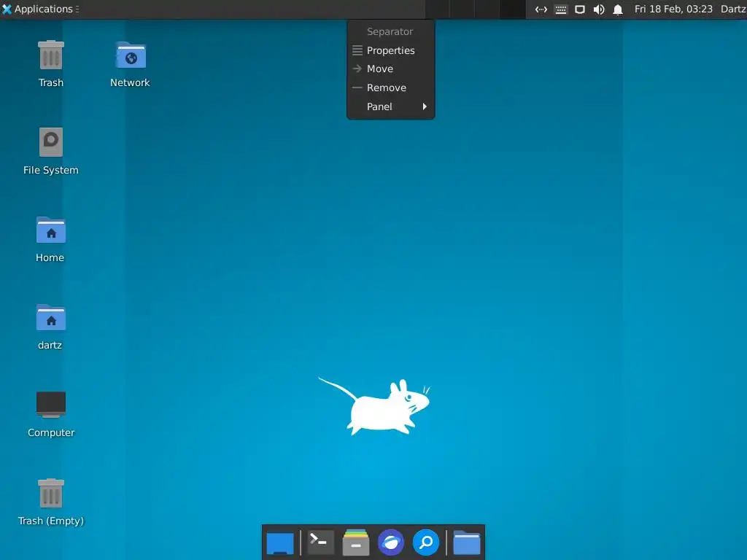Click the Xfce logo in the Applications button
The height and width of the screenshot is (560, 747).
7,9
